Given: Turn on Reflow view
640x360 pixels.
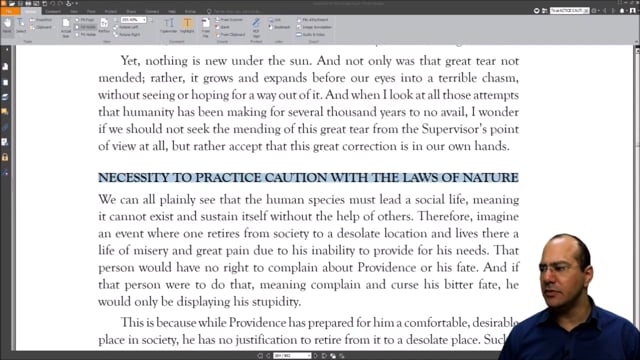Looking at the screenshot, I should 104,25.
